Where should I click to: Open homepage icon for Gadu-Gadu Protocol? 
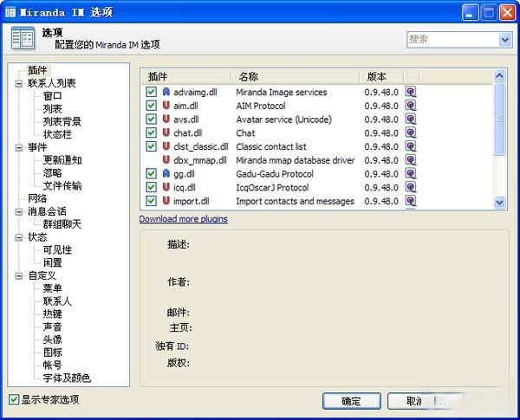tap(411, 173)
